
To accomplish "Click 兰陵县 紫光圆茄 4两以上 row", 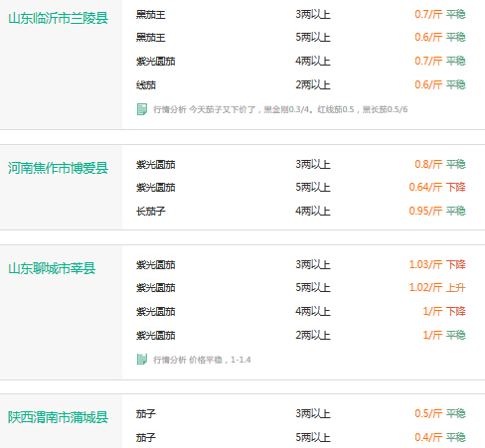I will 301,61.
